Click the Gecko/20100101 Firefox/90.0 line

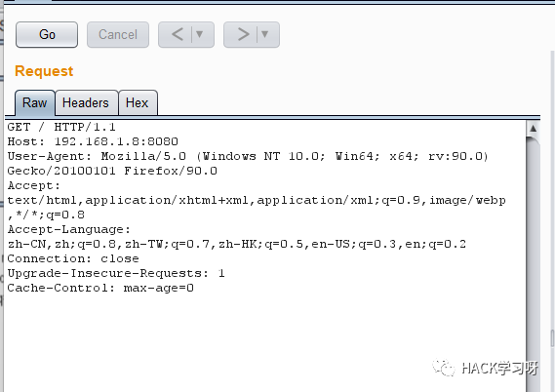coord(112,172)
